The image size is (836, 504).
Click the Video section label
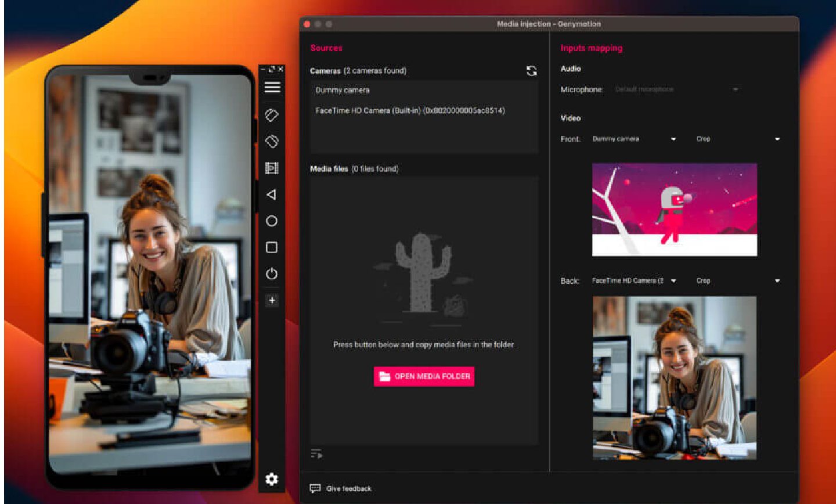click(571, 118)
